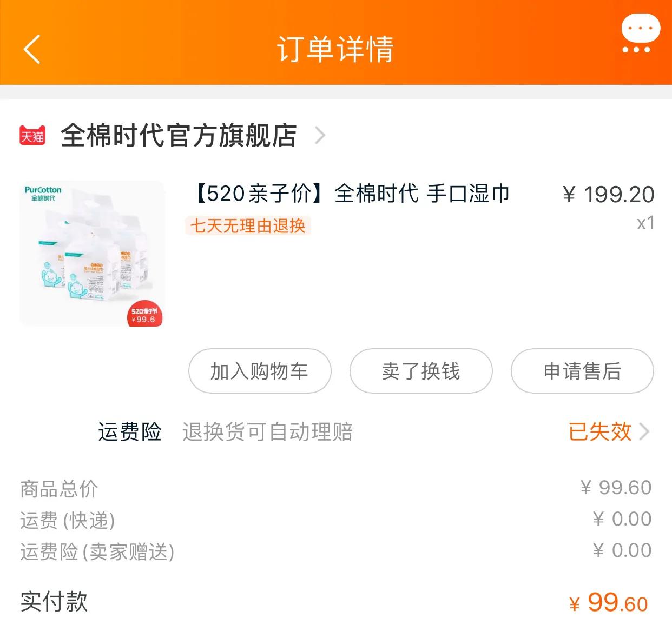
Task: Open the 【520亲子价】全棉时代 手口湿巾 product title
Action: click(x=352, y=194)
